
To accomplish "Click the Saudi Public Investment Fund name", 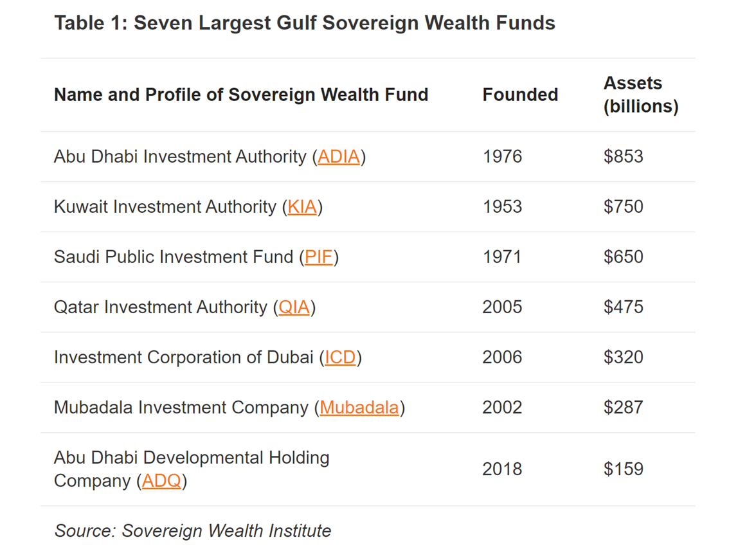I will pos(174,257).
